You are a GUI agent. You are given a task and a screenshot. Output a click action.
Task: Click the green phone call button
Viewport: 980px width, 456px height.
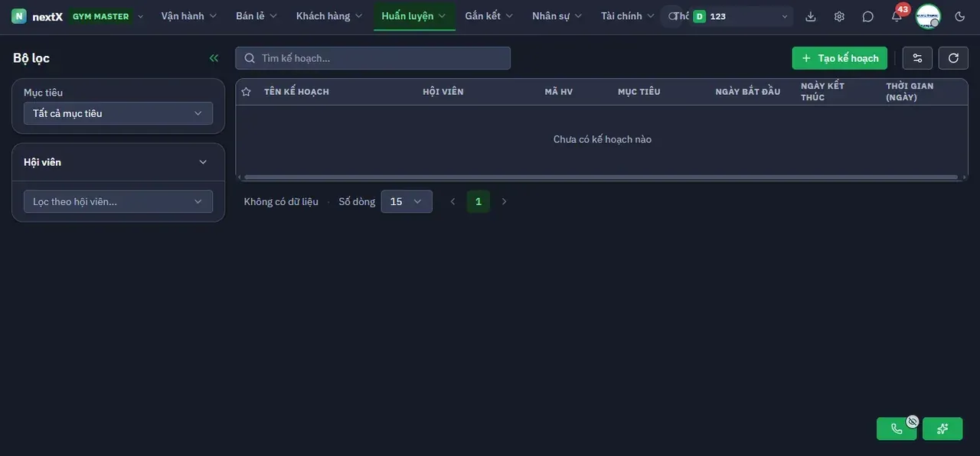click(x=897, y=428)
